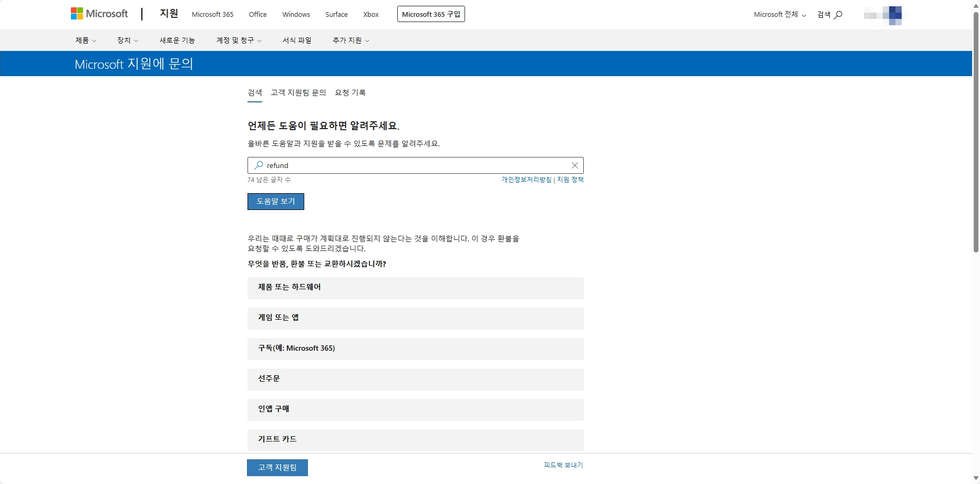Expand the 추가 지원 menu
The height and width of the screenshot is (484, 980).
click(x=351, y=40)
